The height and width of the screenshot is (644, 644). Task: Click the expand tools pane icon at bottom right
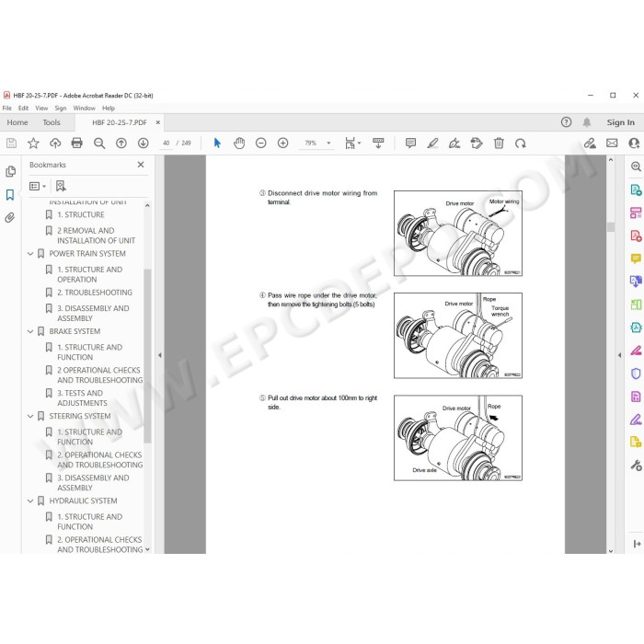click(x=637, y=545)
